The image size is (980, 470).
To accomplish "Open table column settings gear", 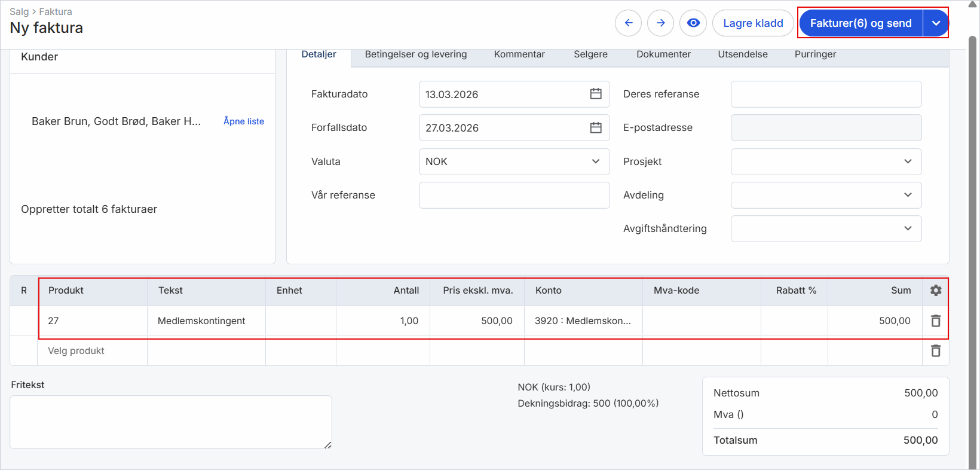I will coord(935,291).
